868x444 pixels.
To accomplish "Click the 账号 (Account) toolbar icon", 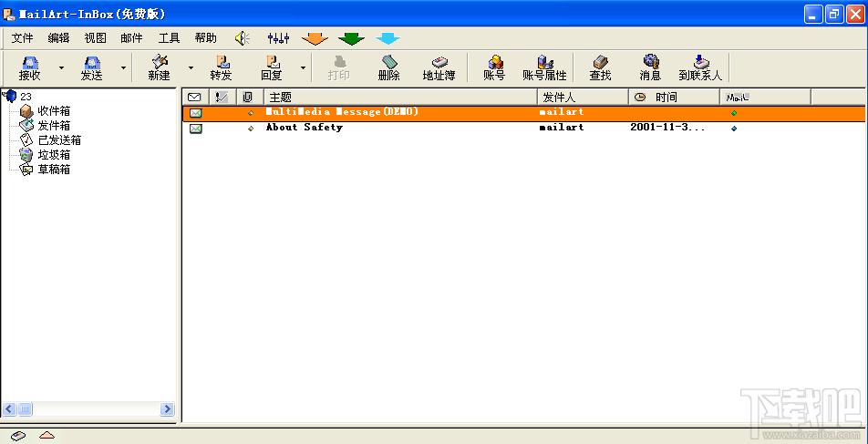I will (494, 68).
